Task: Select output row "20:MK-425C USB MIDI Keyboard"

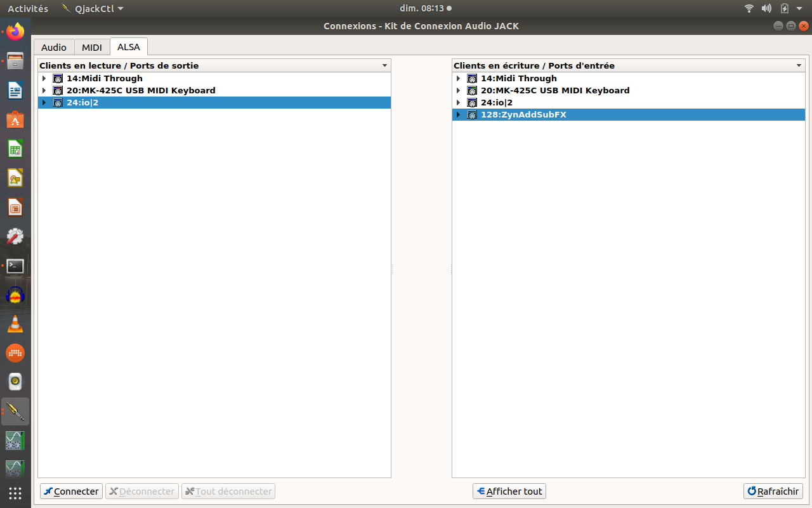Action: click(x=214, y=91)
